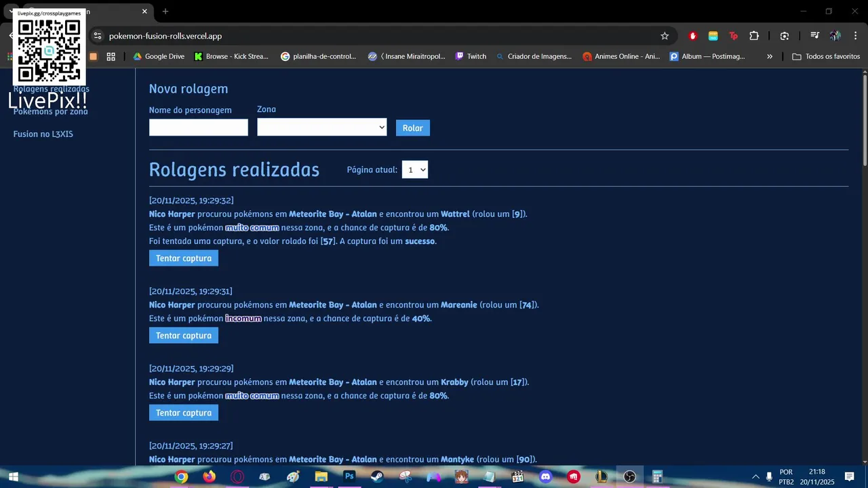Open the Chrome extensions puzzle icon

click(x=754, y=36)
